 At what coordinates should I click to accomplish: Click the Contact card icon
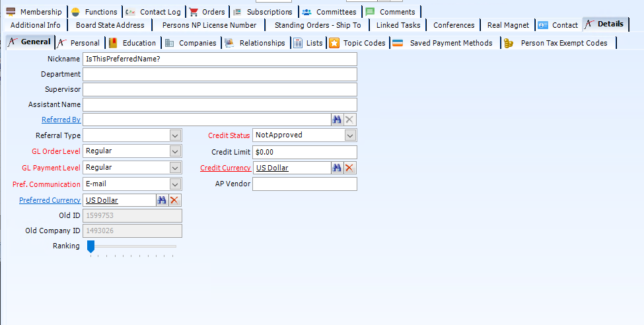(543, 25)
